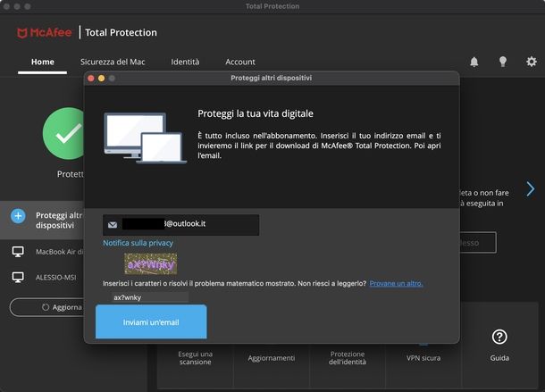
Task: Close the Proteggi altri dispositivi dialog
Action: (91, 79)
